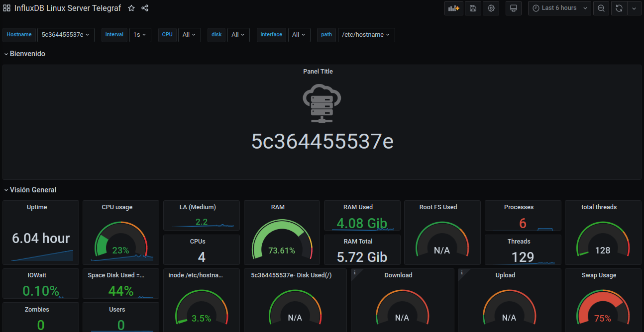Open the Download panel title
Image resolution: width=644 pixels, height=332 pixels.
click(x=398, y=275)
